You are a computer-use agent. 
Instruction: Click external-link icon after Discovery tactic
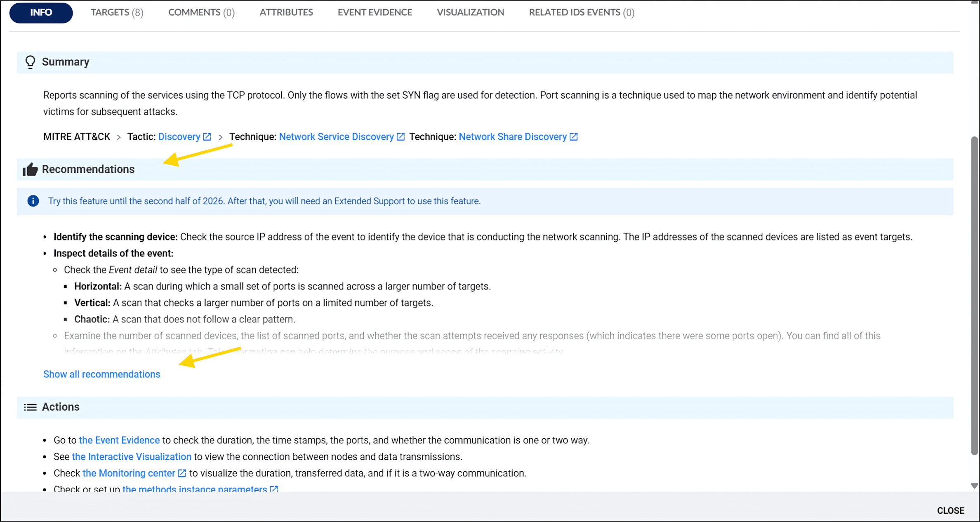(x=207, y=137)
